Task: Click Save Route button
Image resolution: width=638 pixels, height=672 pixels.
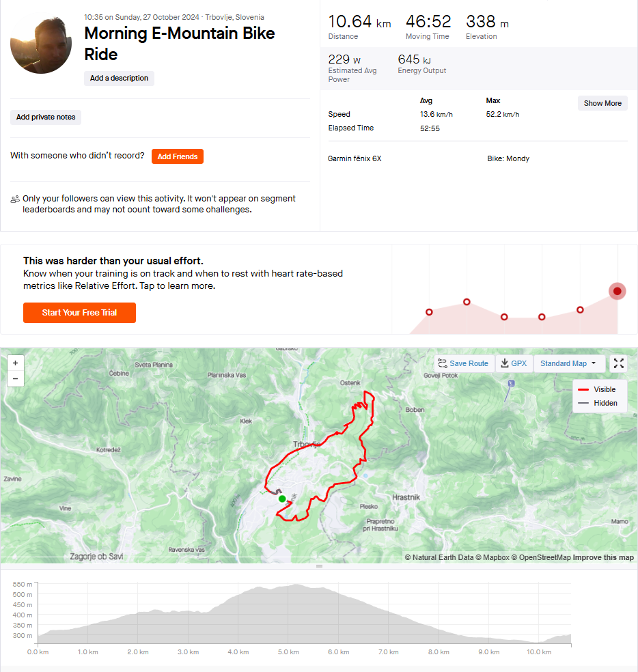Action: click(x=464, y=363)
